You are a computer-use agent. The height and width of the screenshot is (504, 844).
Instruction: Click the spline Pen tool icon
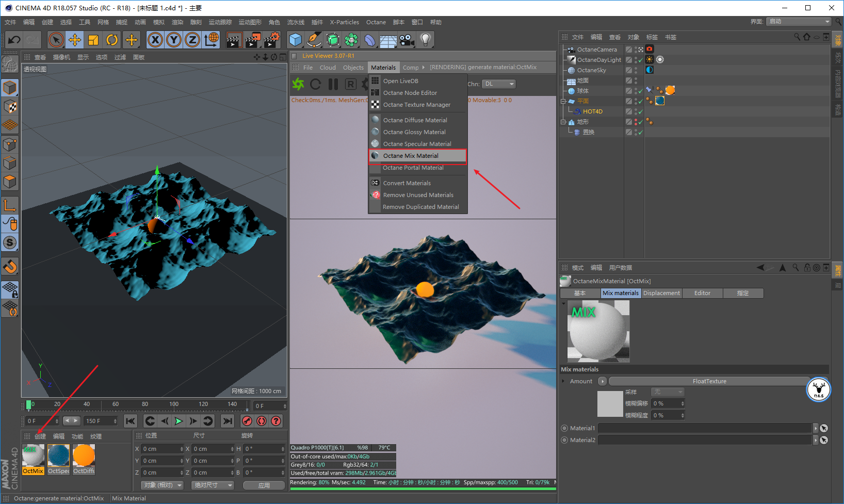click(x=314, y=40)
